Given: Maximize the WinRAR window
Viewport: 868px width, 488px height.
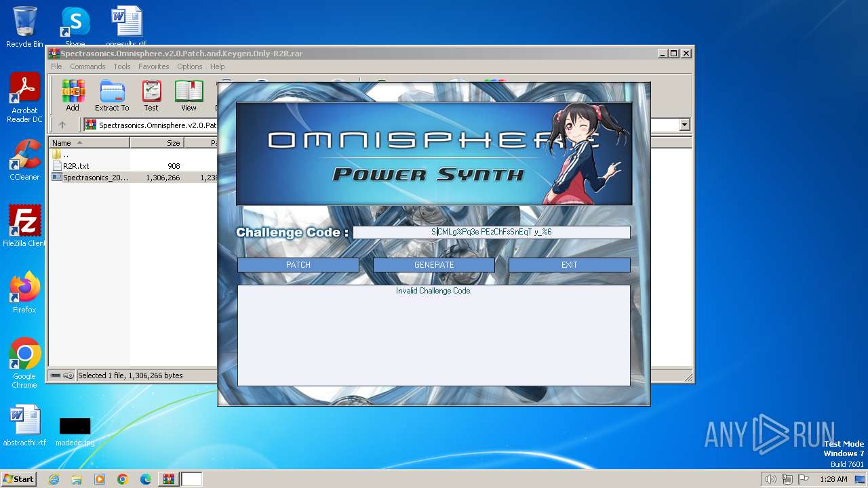Looking at the screenshot, I should pyautogui.click(x=673, y=53).
